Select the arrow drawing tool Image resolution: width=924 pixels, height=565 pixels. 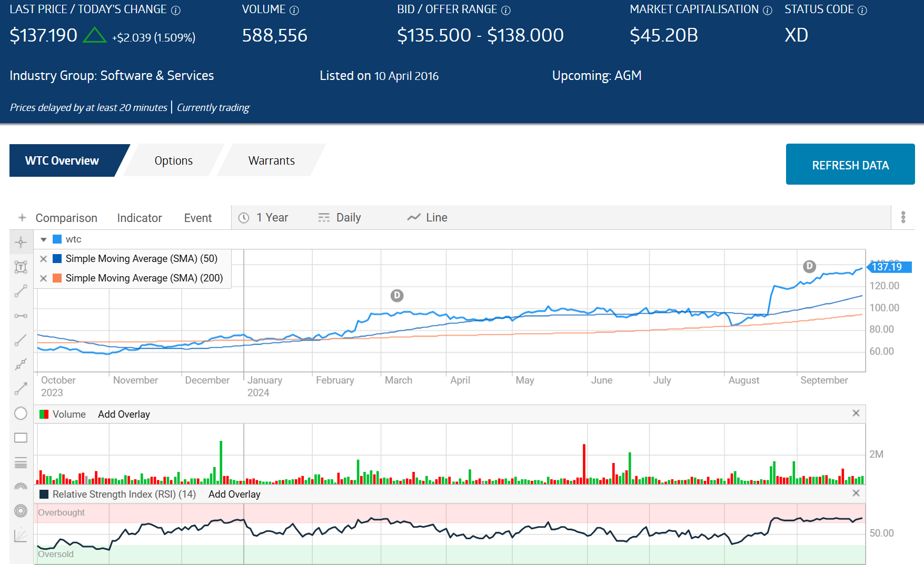pyautogui.click(x=21, y=389)
